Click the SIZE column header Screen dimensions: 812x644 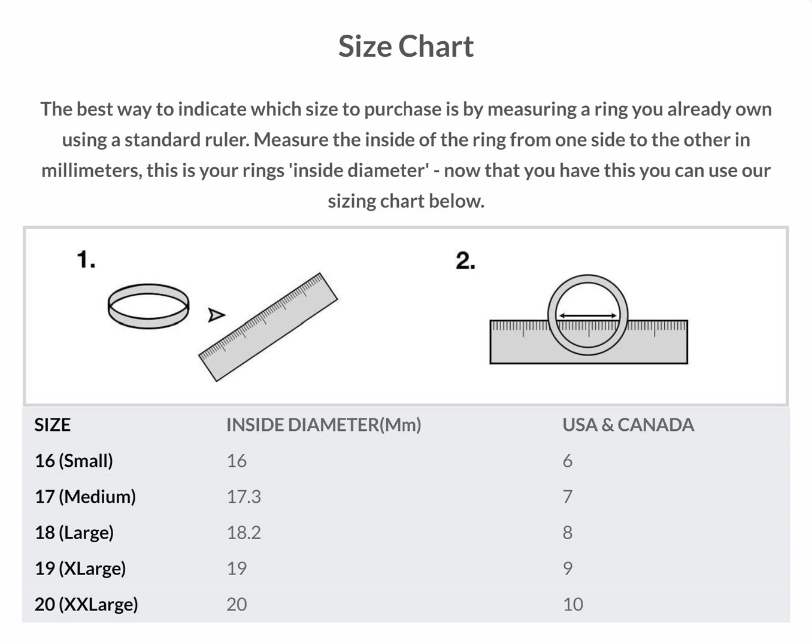point(53,425)
